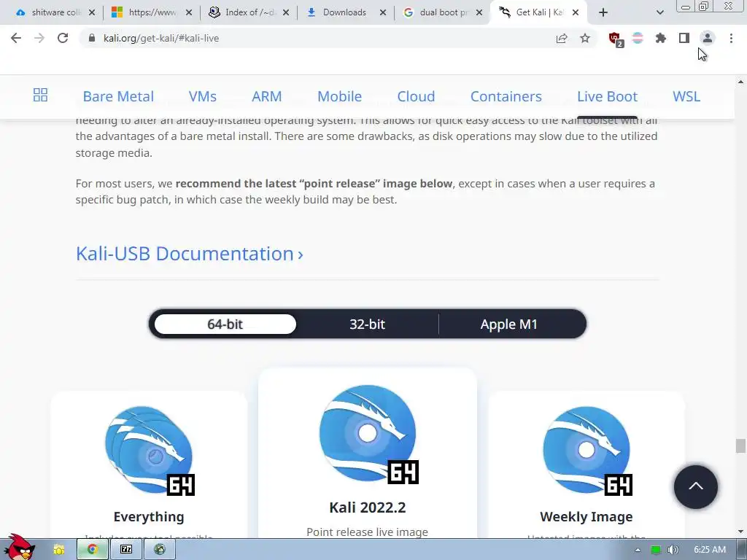Open the Cloud section
747x560 pixels.
pyautogui.click(x=416, y=96)
